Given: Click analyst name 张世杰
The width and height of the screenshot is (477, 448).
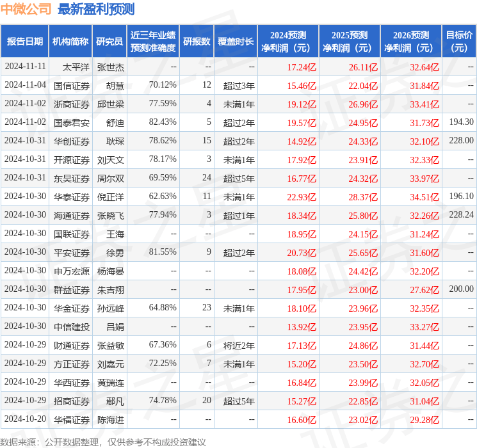Looking at the screenshot, I should point(110,67).
